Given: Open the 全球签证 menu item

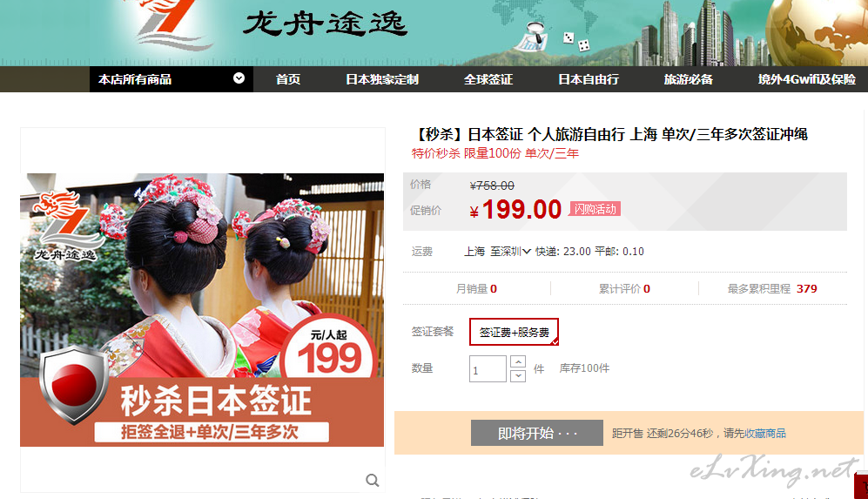Looking at the screenshot, I should (488, 79).
